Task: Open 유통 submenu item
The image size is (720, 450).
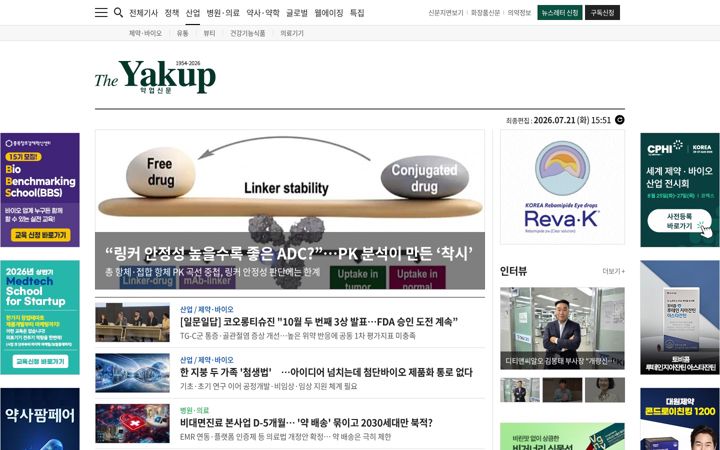Action: [x=183, y=33]
